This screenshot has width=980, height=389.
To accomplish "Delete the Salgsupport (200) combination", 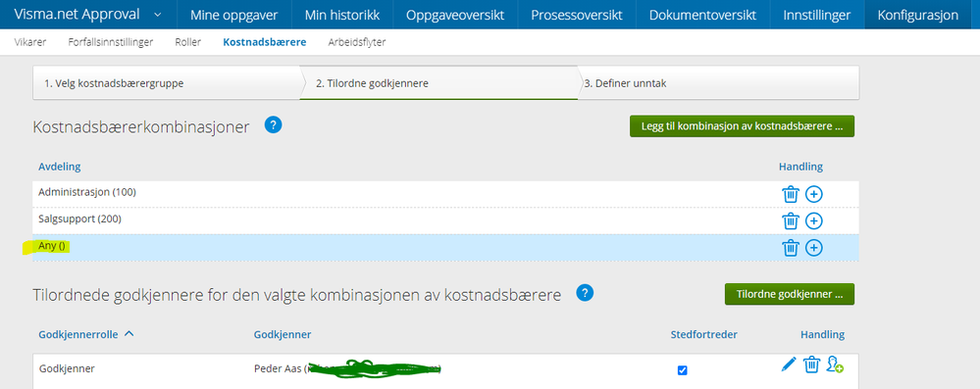I will [791, 221].
